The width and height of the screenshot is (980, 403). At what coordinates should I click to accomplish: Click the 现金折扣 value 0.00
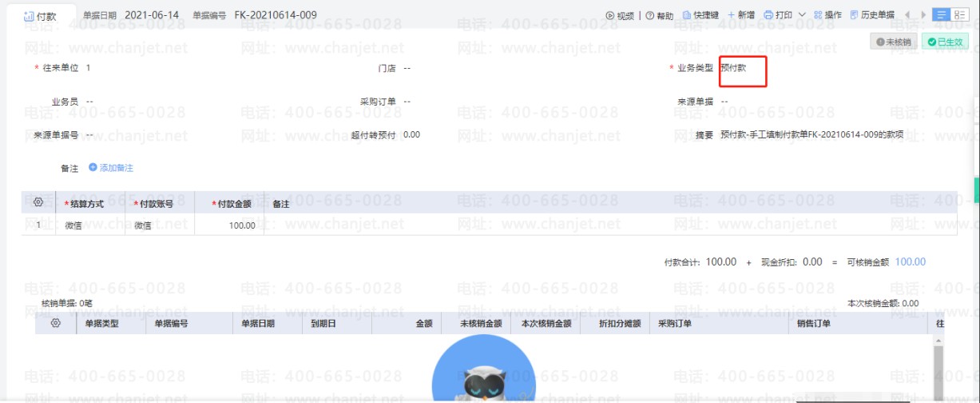click(x=812, y=262)
